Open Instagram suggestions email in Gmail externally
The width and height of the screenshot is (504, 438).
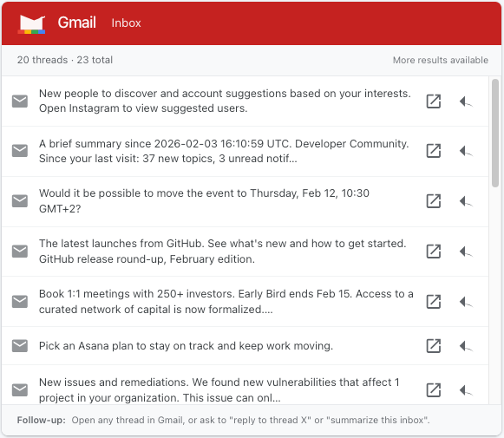point(433,101)
